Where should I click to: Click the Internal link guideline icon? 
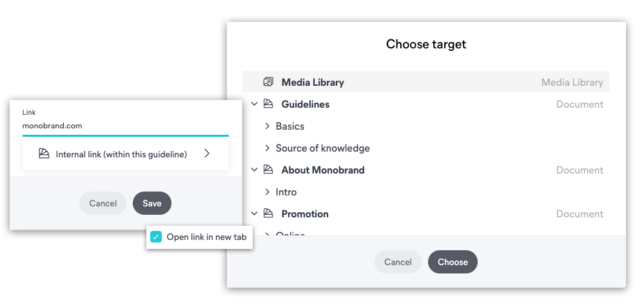pos(44,153)
